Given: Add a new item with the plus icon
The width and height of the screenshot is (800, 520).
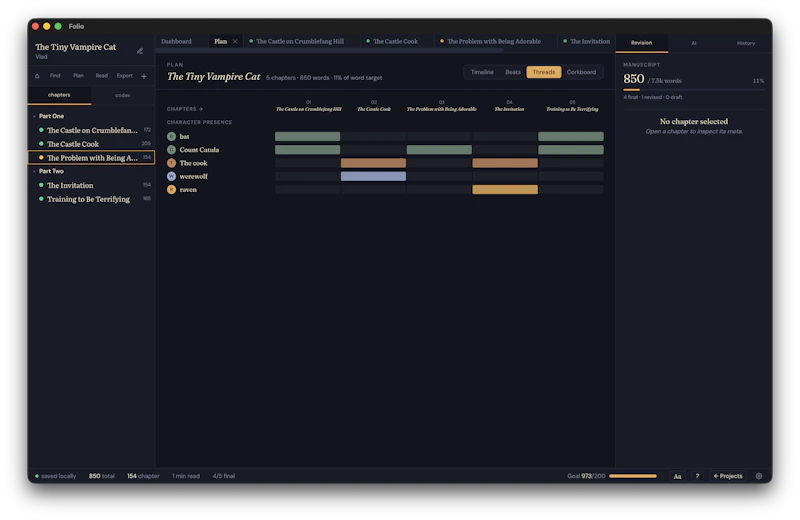Looking at the screenshot, I should (x=144, y=76).
